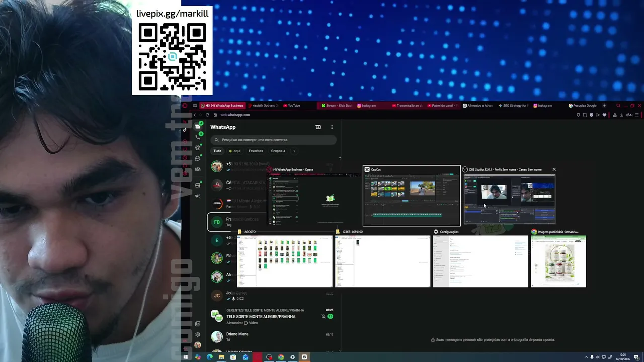The width and height of the screenshot is (644, 362).
Task: Select the Grupos 4 chat filter
Action: (x=278, y=151)
